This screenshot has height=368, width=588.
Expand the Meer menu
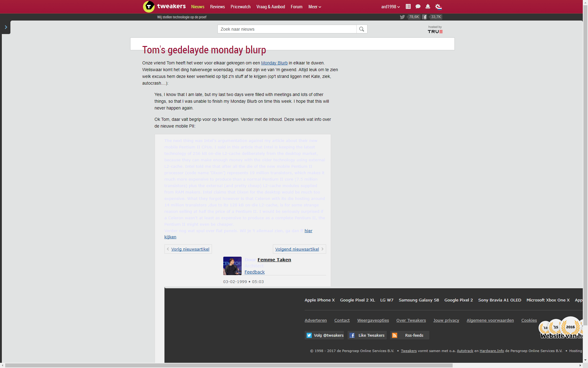(x=315, y=7)
